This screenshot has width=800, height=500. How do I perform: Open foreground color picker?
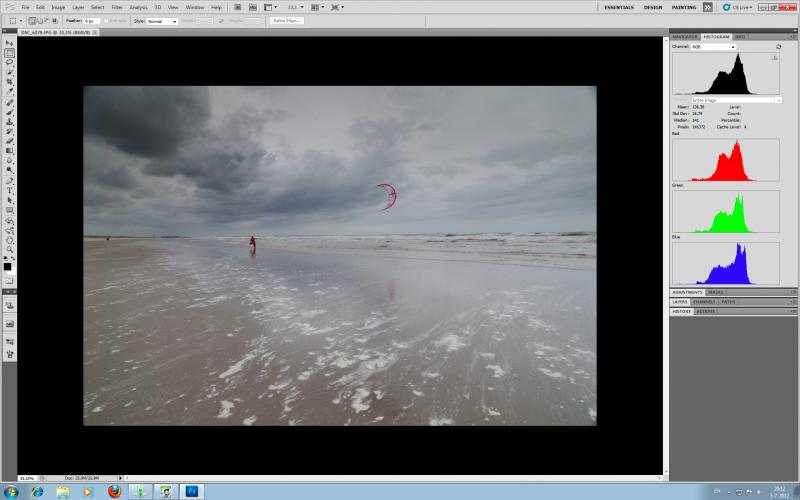(x=7, y=266)
